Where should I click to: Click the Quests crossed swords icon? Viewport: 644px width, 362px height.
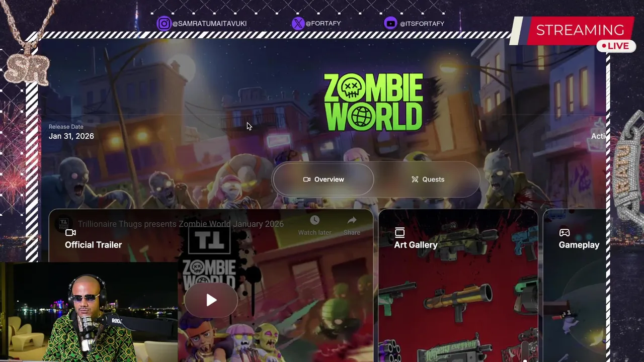pyautogui.click(x=415, y=179)
